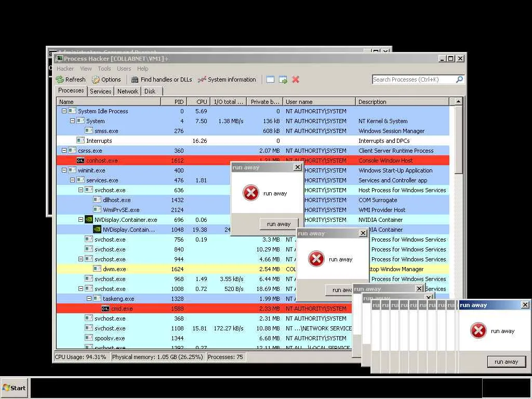The image size is (532, 399).
Task: Collapse the wininit.exe tree node
Action: (64, 170)
